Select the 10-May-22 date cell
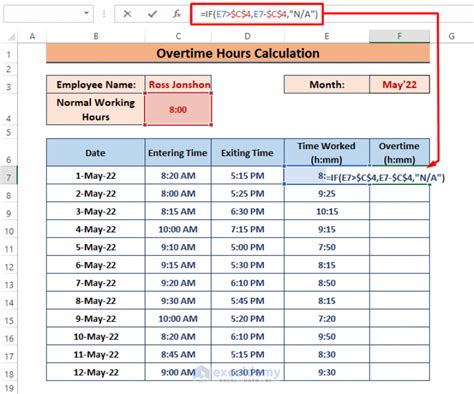The image size is (474, 394). [x=96, y=337]
